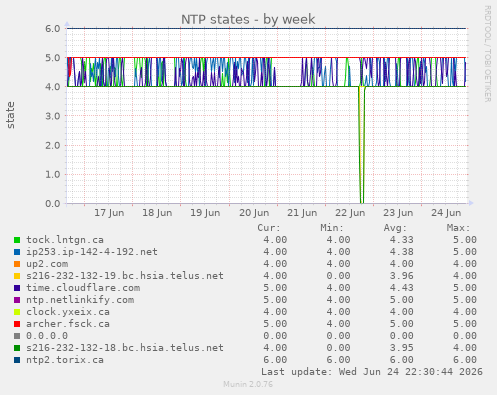Click the 22 Jun x-axis date label
Viewport: 497px width, 395px height.
(x=350, y=213)
